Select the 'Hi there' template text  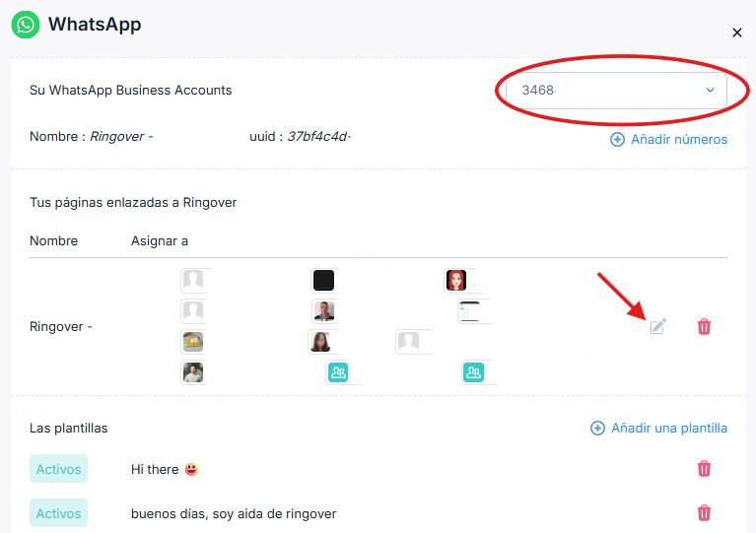click(165, 469)
